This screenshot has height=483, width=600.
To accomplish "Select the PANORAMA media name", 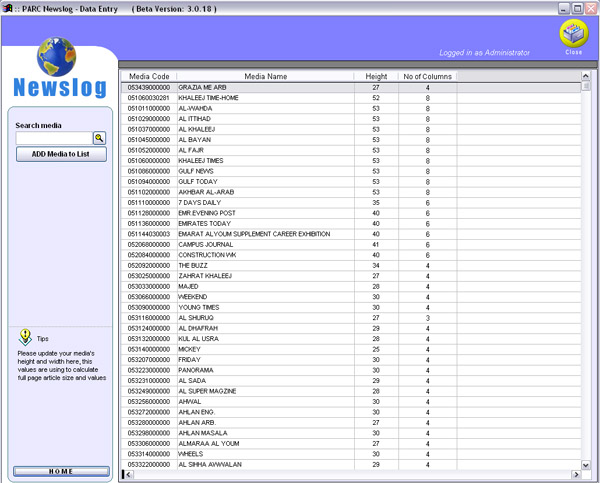I will click(196, 370).
